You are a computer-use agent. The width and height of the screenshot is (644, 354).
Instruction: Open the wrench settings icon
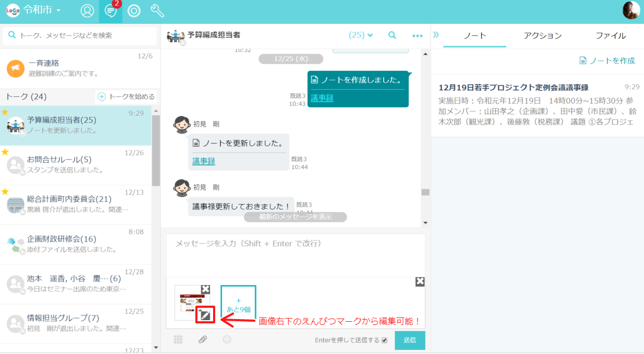point(157,10)
